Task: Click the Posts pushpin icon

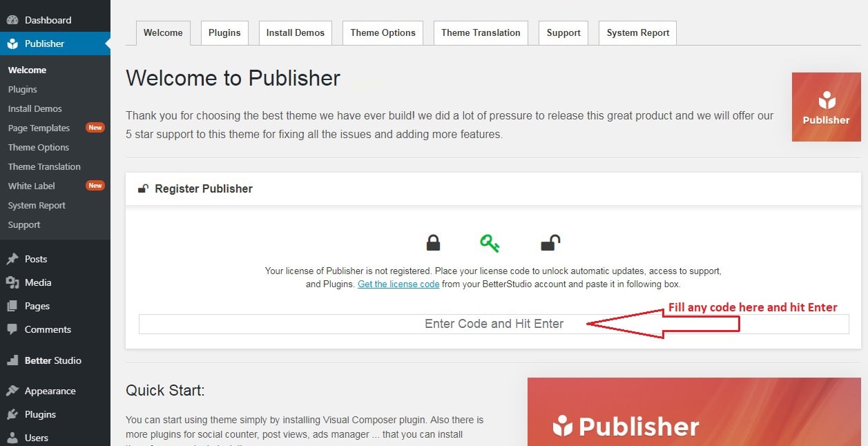Action: click(x=12, y=259)
